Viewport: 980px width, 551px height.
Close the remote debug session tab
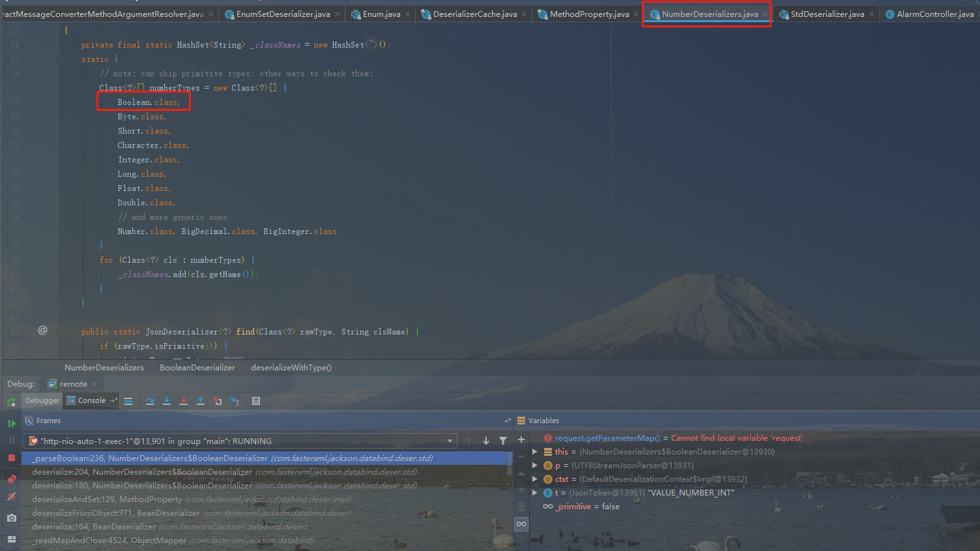click(x=94, y=384)
